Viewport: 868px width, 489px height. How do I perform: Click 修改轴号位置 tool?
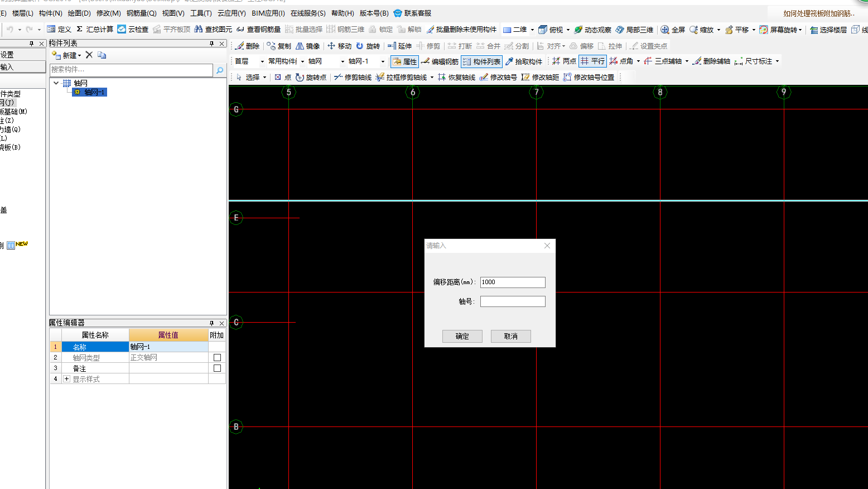[x=589, y=77]
